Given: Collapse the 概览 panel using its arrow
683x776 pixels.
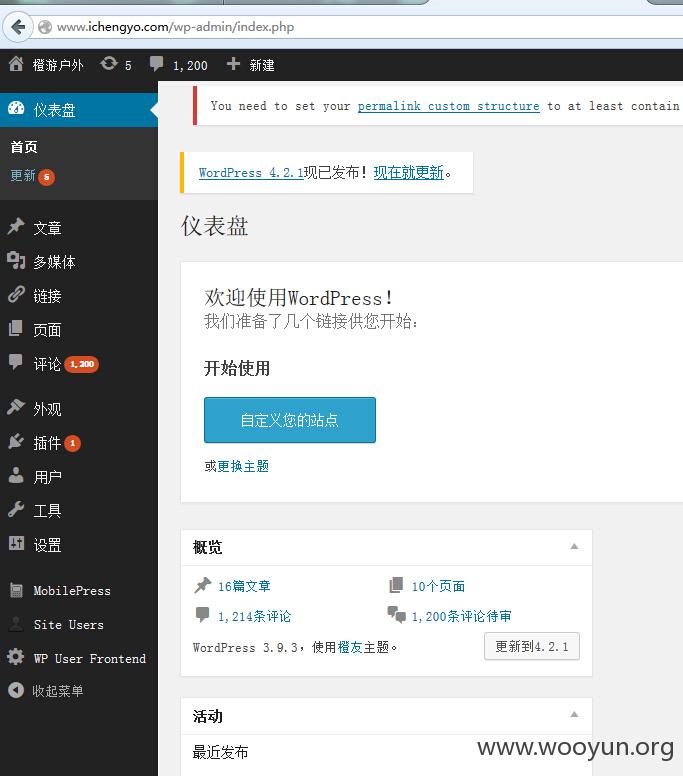Looking at the screenshot, I should tap(574, 546).
